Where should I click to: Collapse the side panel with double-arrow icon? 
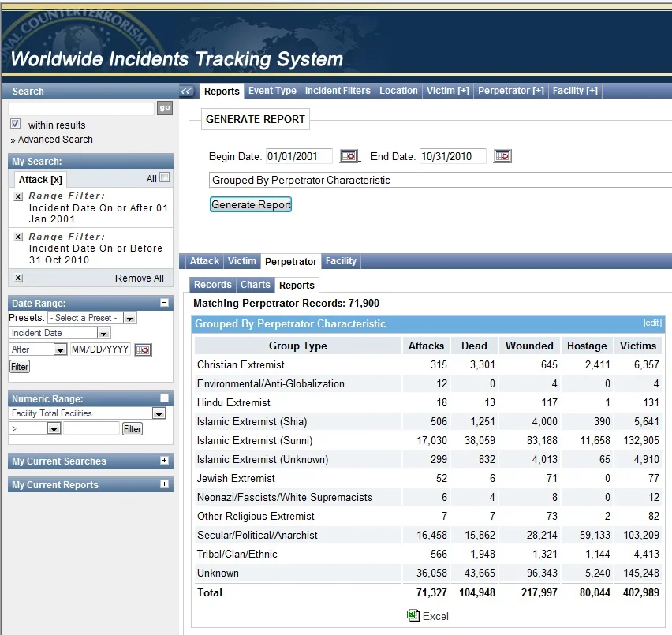187,92
